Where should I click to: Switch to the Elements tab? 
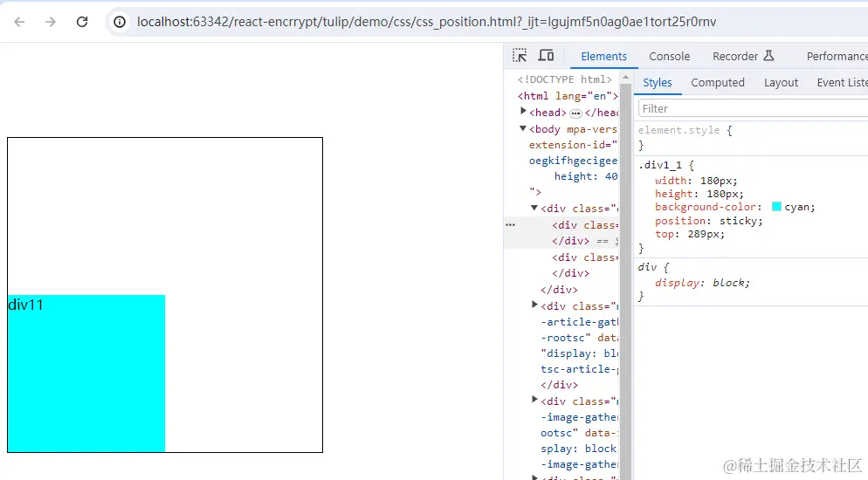point(604,57)
